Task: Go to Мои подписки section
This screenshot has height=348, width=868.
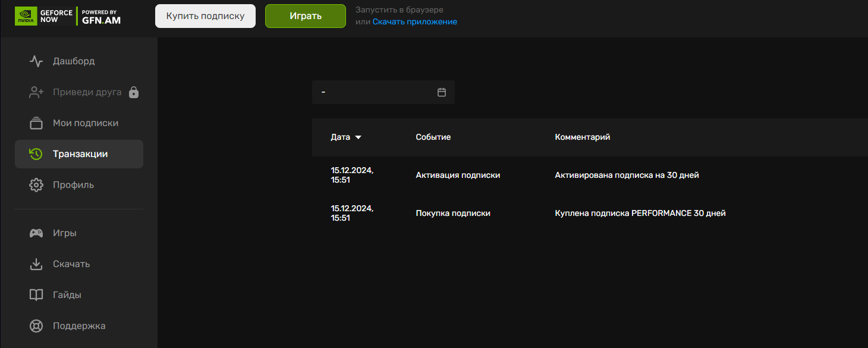Action: pos(86,123)
